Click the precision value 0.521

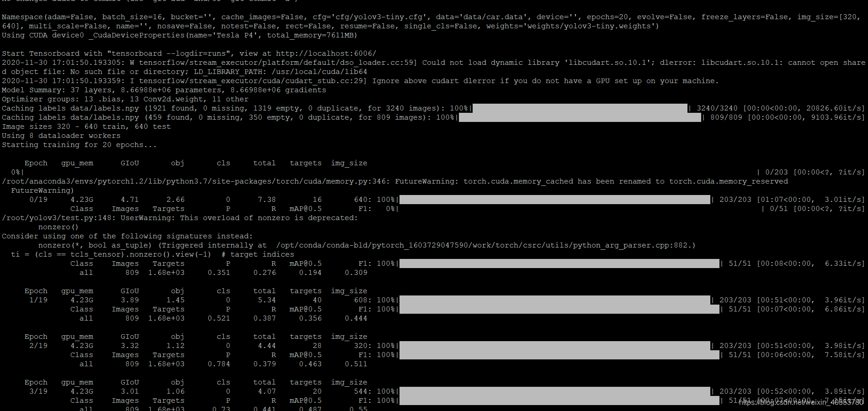[219, 318]
